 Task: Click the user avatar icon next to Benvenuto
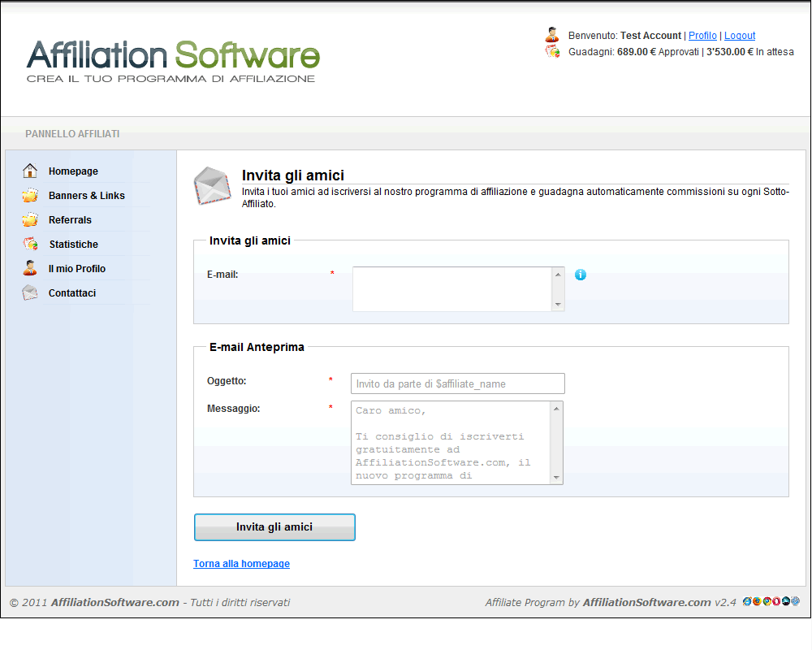tap(552, 35)
